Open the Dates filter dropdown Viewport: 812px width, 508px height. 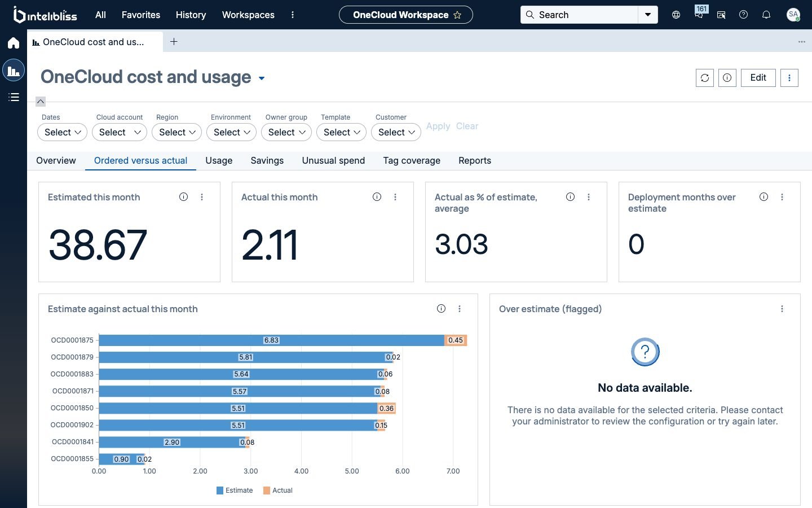click(63, 132)
